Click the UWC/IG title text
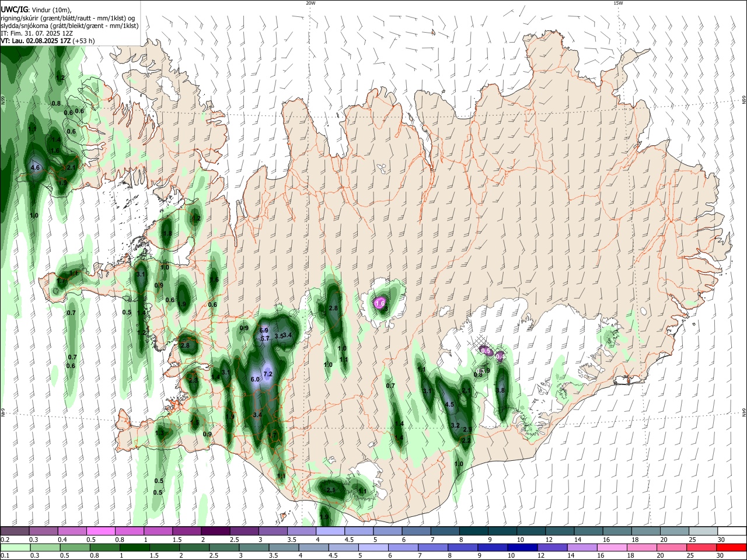Image resolution: width=747 pixels, height=560 pixels. point(14,10)
